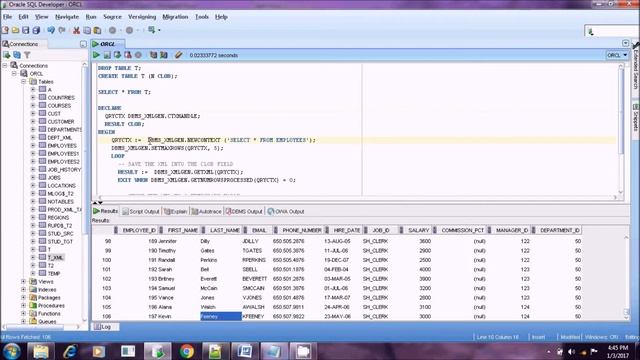Expand the Views tree node
The width and height of the screenshot is (640, 360).
[24, 282]
